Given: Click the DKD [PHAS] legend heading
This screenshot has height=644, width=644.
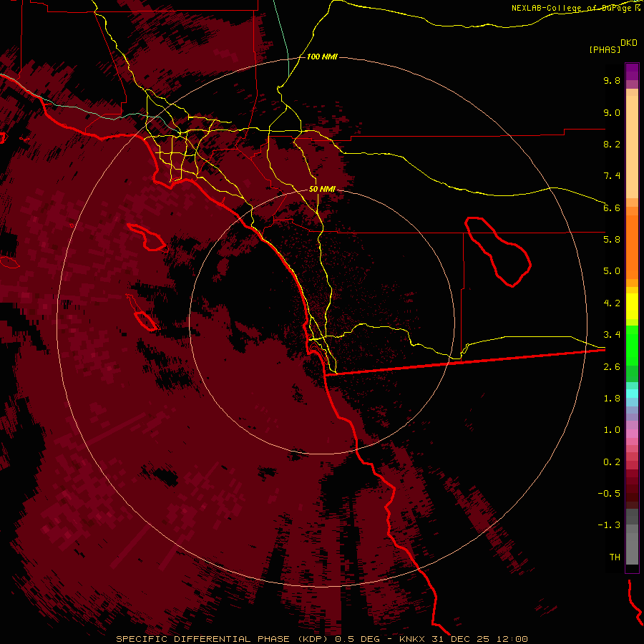Looking at the screenshot, I should tap(613, 46).
